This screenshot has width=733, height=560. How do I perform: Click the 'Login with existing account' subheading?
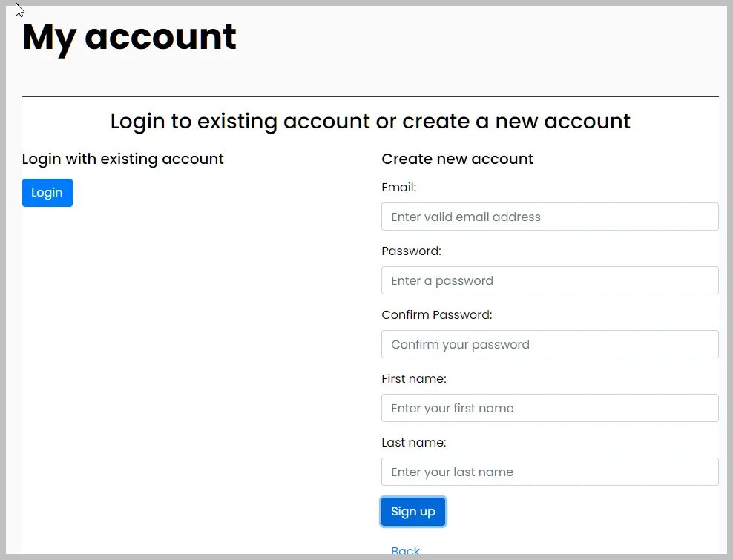pos(122,159)
